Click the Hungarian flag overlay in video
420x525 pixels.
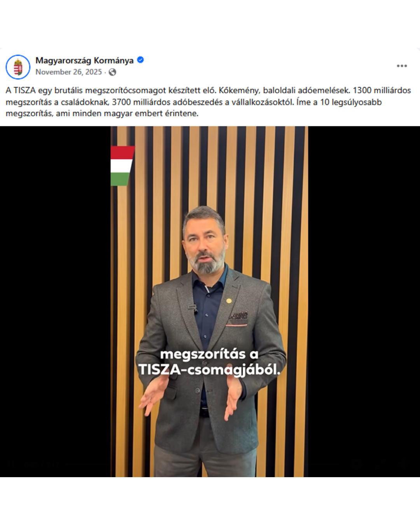point(122,166)
